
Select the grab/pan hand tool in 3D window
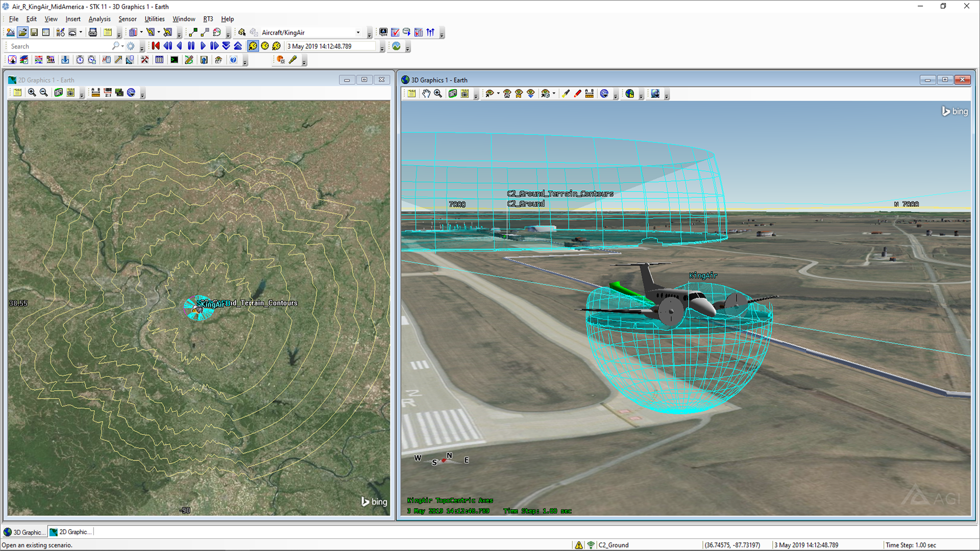point(426,93)
